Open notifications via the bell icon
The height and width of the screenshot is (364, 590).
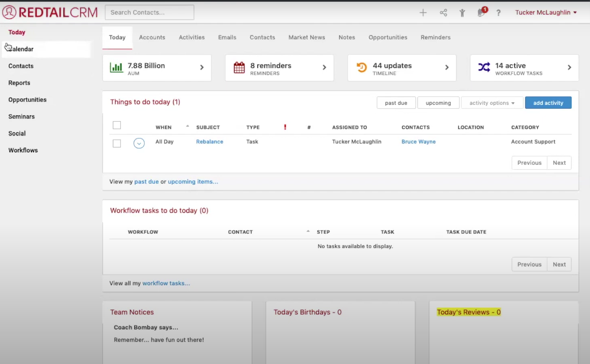click(481, 12)
